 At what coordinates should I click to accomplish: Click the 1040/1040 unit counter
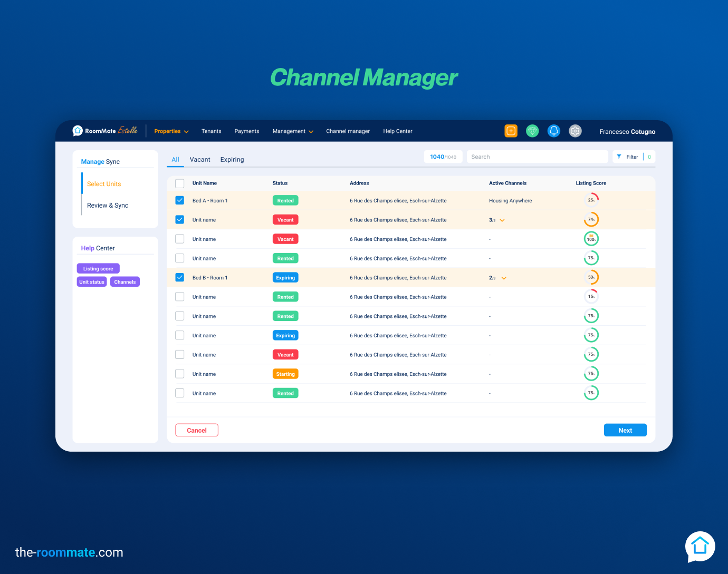[443, 157]
